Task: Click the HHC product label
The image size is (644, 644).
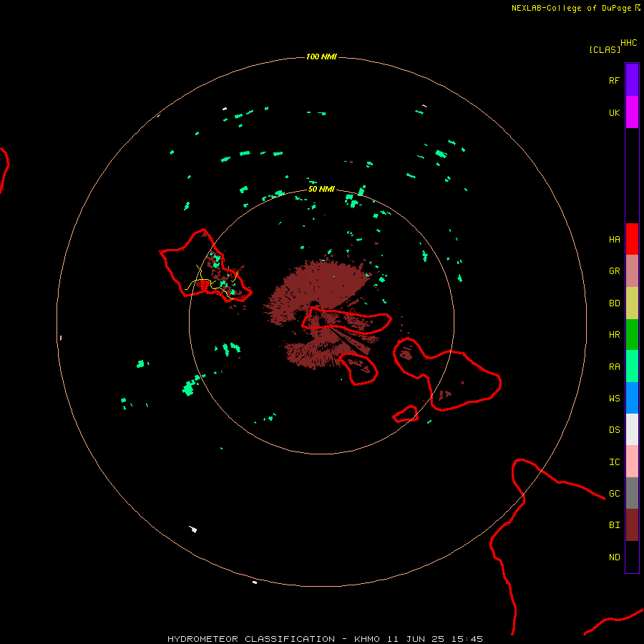Action: pos(628,43)
